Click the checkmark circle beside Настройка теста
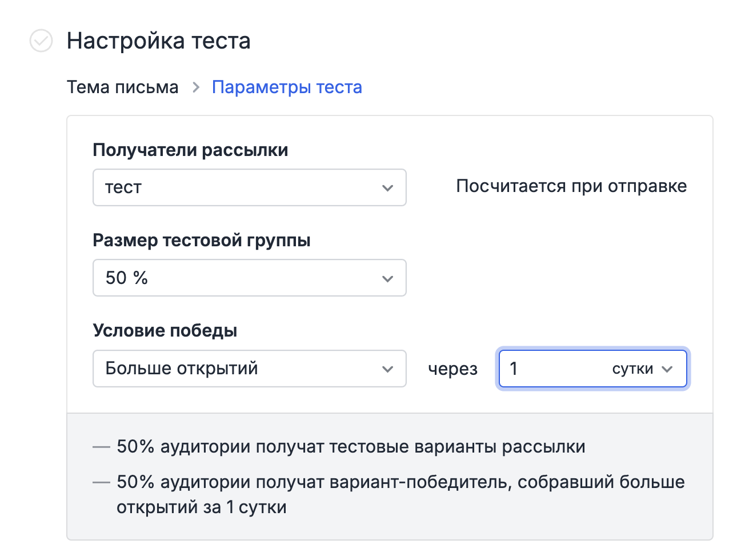 pos(41,41)
